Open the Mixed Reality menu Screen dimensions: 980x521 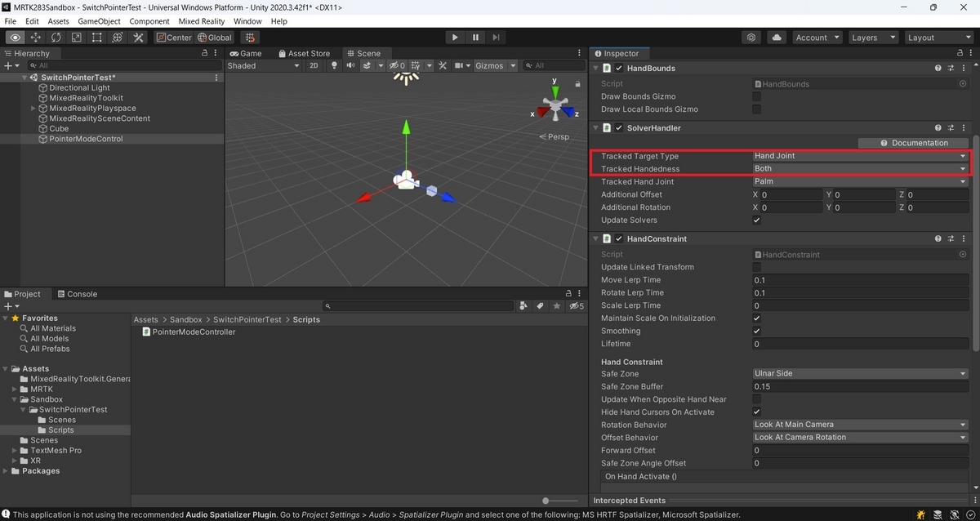pyautogui.click(x=202, y=21)
